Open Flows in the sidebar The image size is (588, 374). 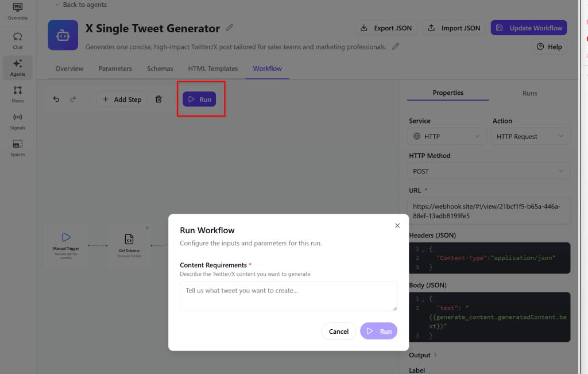[x=18, y=94]
